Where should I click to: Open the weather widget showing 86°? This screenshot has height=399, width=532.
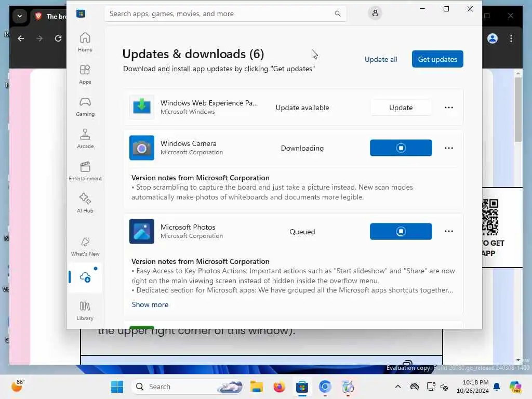tap(18, 386)
